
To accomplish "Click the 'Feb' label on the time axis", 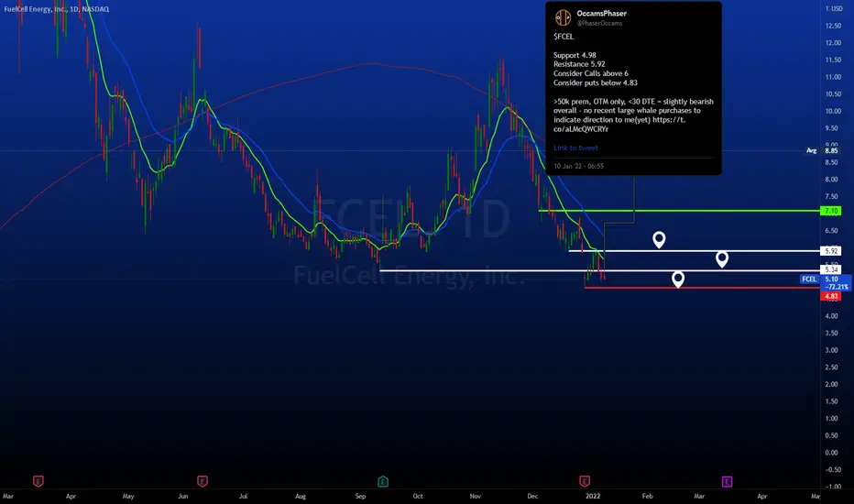I will (647, 497).
